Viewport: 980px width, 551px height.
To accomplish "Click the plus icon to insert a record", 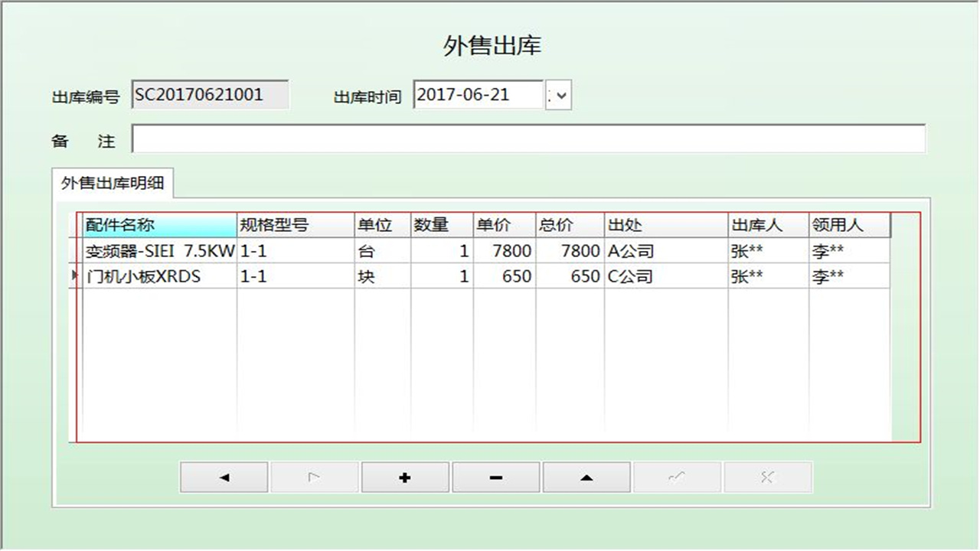I will 405,476.
